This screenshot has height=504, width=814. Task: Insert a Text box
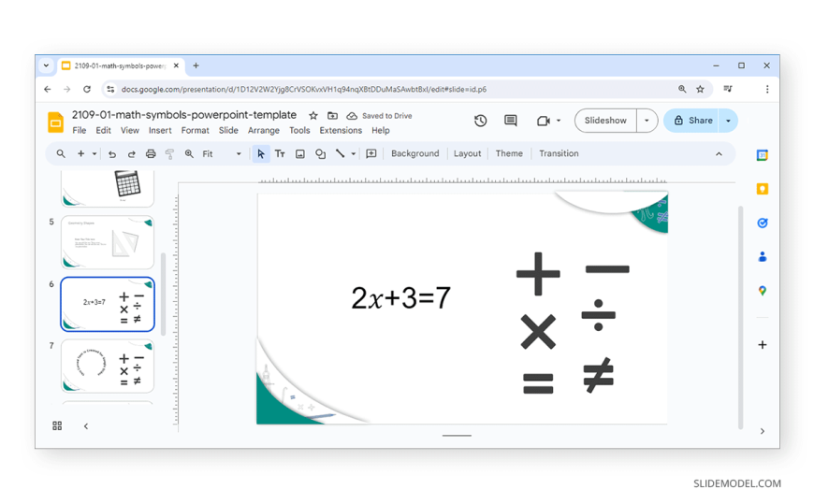(x=280, y=153)
